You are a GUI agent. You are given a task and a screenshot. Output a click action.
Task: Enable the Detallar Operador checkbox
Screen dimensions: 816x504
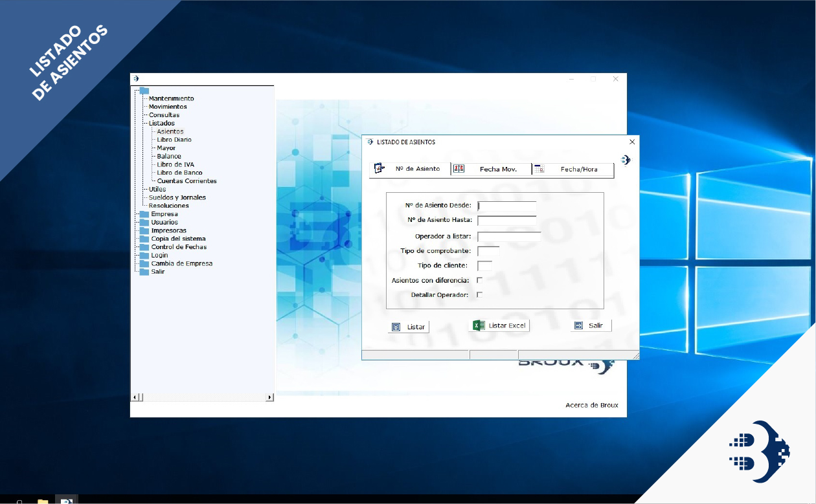coord(480,295)
